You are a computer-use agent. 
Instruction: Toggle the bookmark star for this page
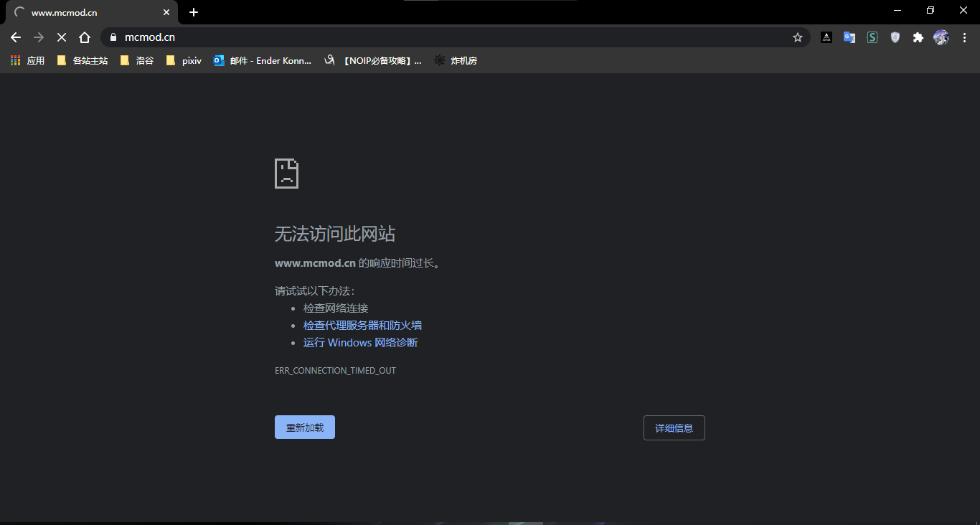click(x=798, y=37)
